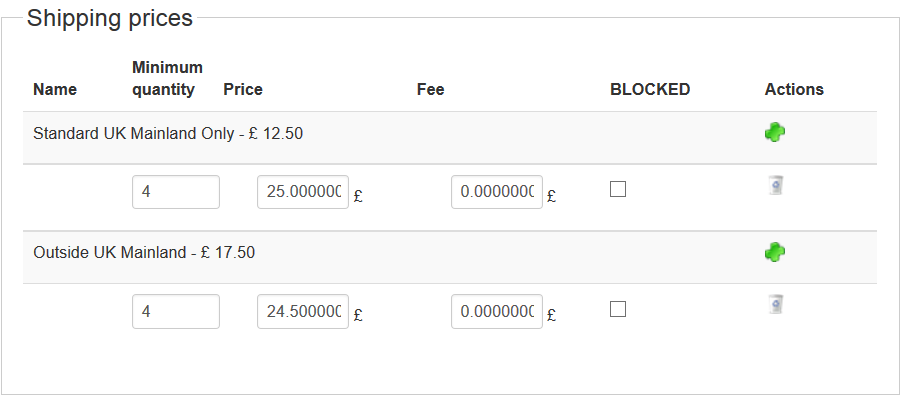Select fee field in Outside UK Mainland row
The width and height of the screenshot is (902, 399).
(497, 312)
